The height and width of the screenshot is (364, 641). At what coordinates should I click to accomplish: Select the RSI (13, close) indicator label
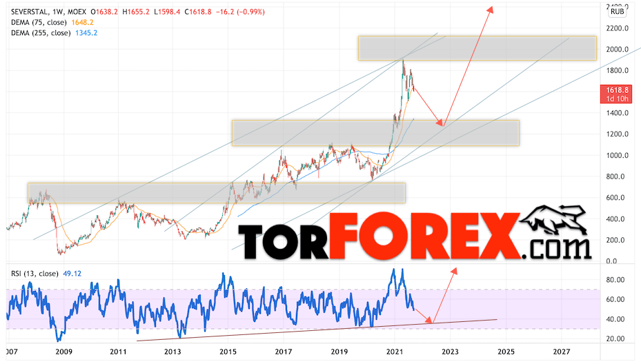coord(34,274)
